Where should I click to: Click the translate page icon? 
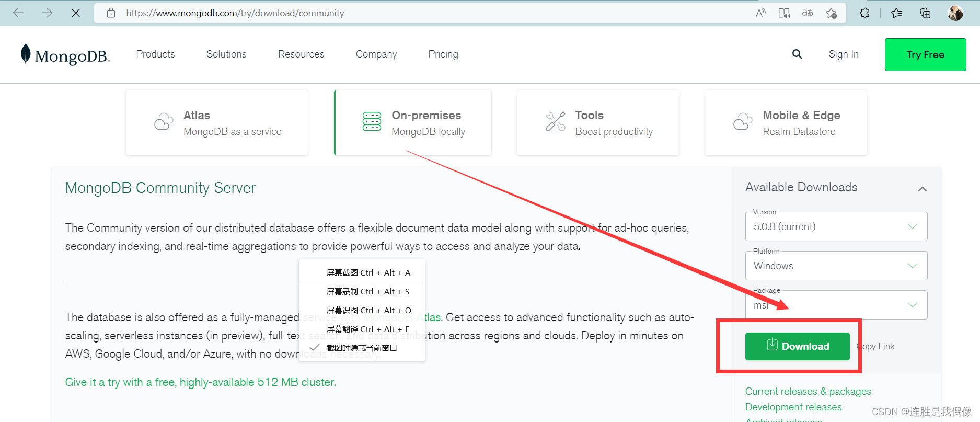click(808, 13)
